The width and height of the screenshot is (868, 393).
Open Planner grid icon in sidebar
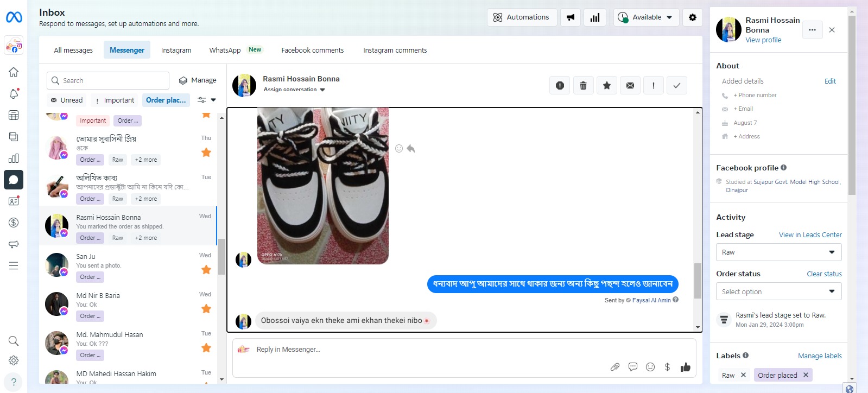pyautogui.click(x=14, y=115)
